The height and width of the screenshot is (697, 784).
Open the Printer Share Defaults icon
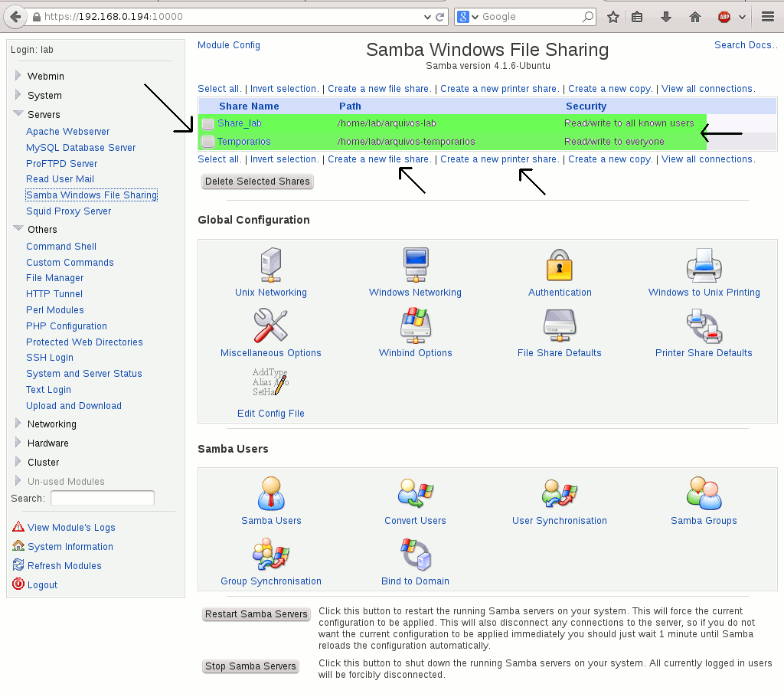point(704,326)
